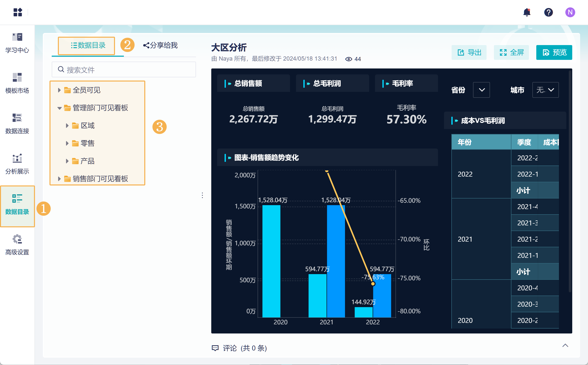Open the user avatar N menu
Viewport: 588px width, 365px height.
570,12
